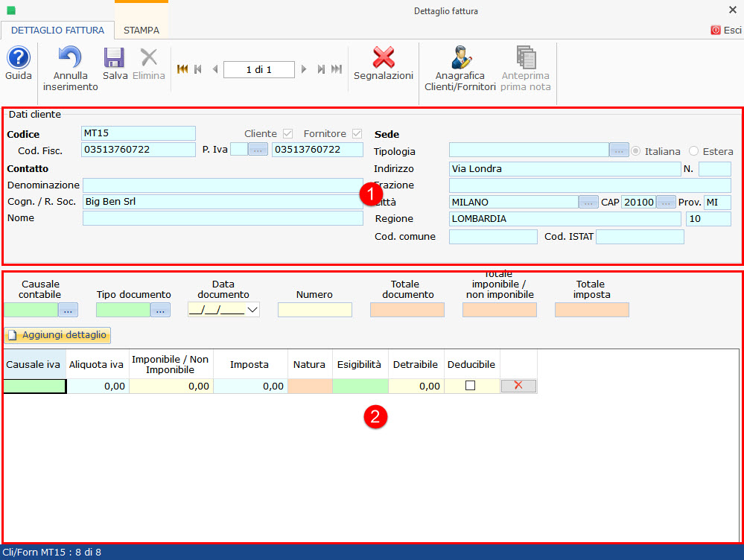The height and width of the screenshot is (560, 744).
Task: Click the Prov. field showing MI
Action: coord(717,202)
